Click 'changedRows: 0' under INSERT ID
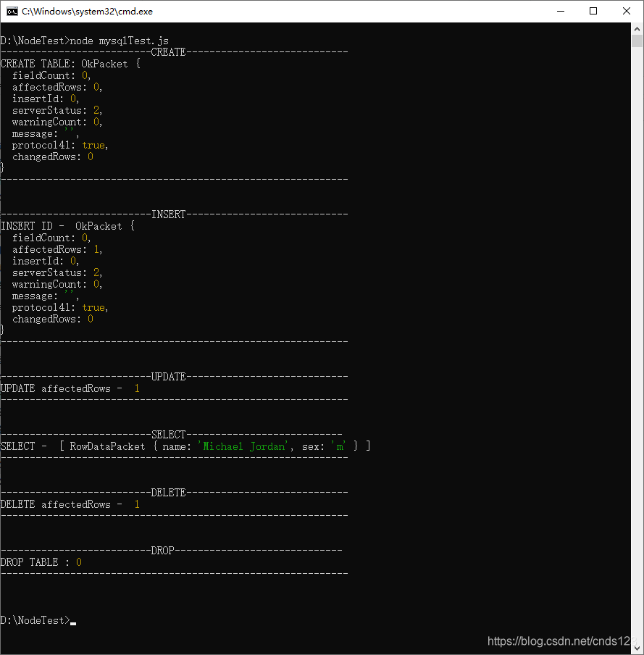Screen dimensions: 644x655 pyautogui.click(x=53, y=319)
